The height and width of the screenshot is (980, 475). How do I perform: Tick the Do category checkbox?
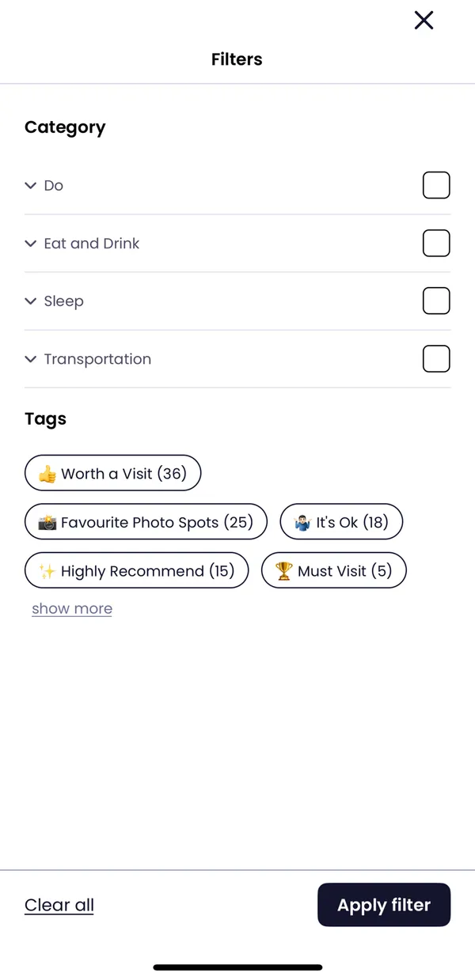pos(436,185)
